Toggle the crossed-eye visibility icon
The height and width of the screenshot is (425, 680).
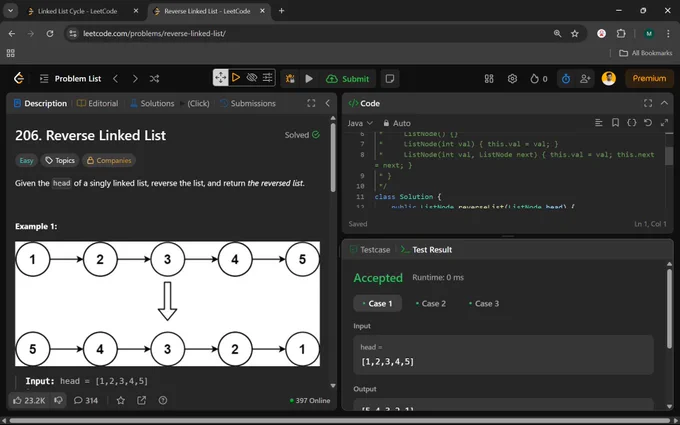(252, 78)
